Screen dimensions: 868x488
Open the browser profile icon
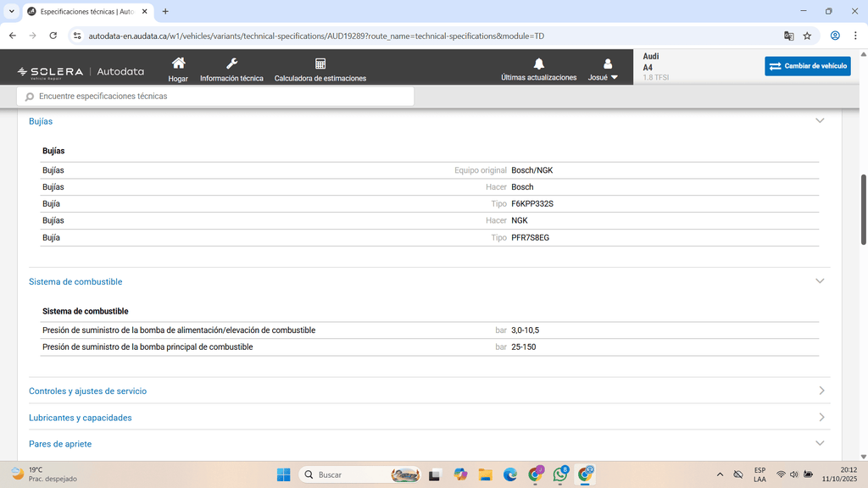point(835,36)
